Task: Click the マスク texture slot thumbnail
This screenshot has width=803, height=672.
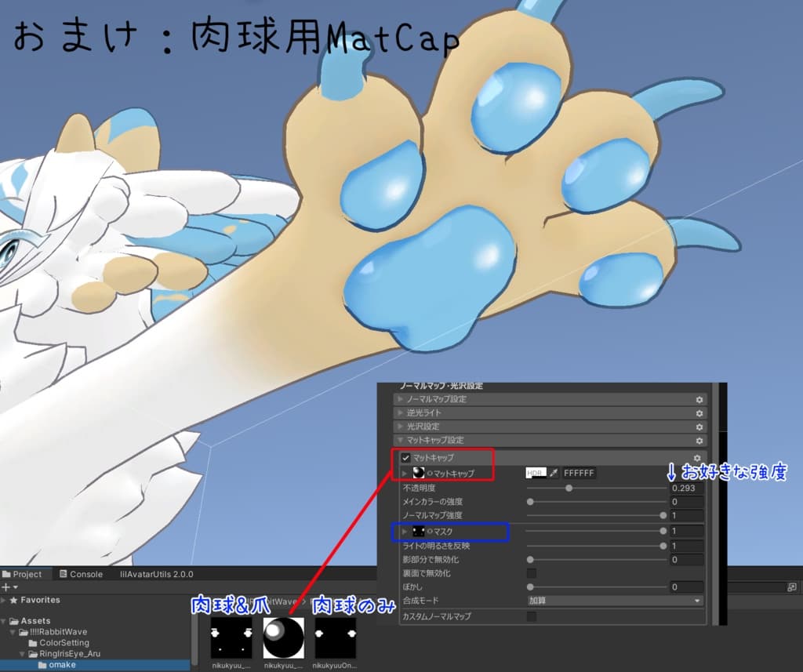Action: (x=419, y=531)
